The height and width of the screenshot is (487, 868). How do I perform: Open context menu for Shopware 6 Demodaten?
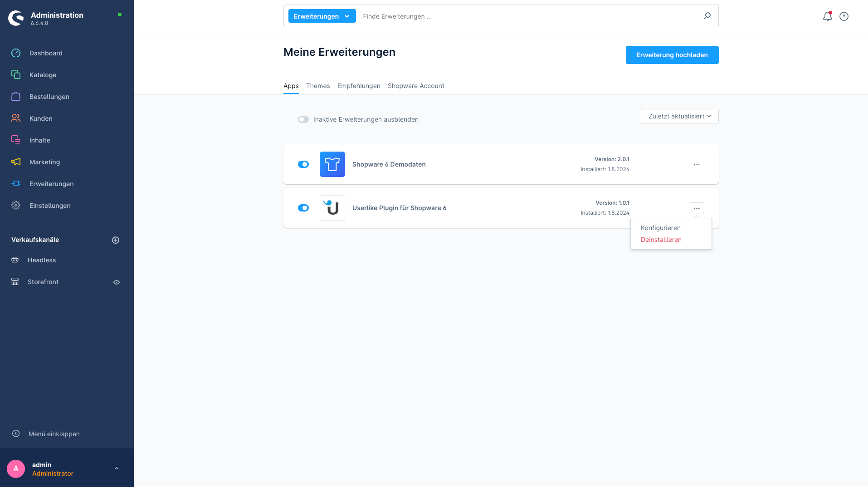pyautogui.click(x=697, y=164)
